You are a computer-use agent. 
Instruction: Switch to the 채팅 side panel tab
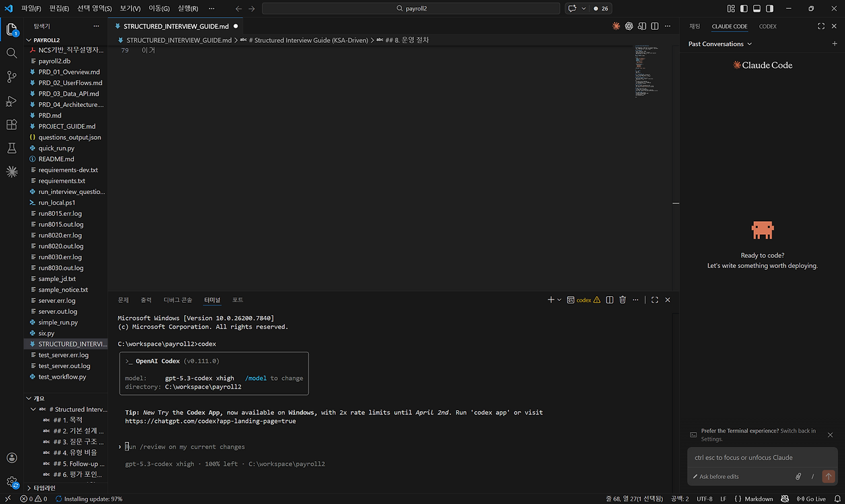coord(694,26)
